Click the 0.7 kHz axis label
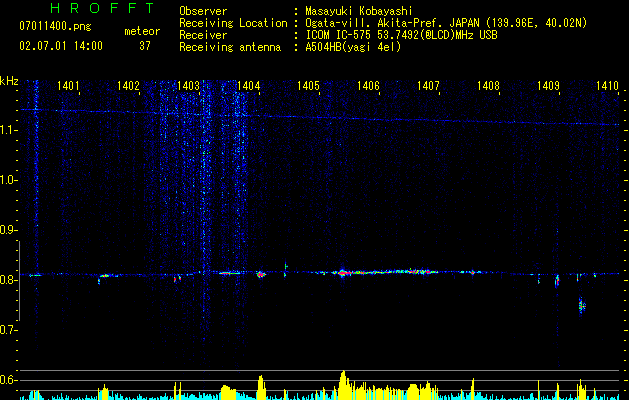Image resolution: width=629 pixels, height=400 pixels. (x=8, y=330)
